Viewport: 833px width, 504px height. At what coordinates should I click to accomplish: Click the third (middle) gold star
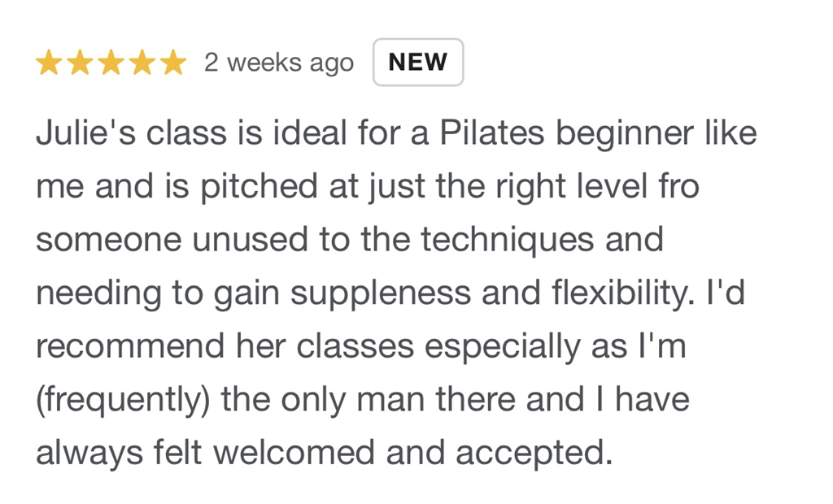tap(111, 63)
